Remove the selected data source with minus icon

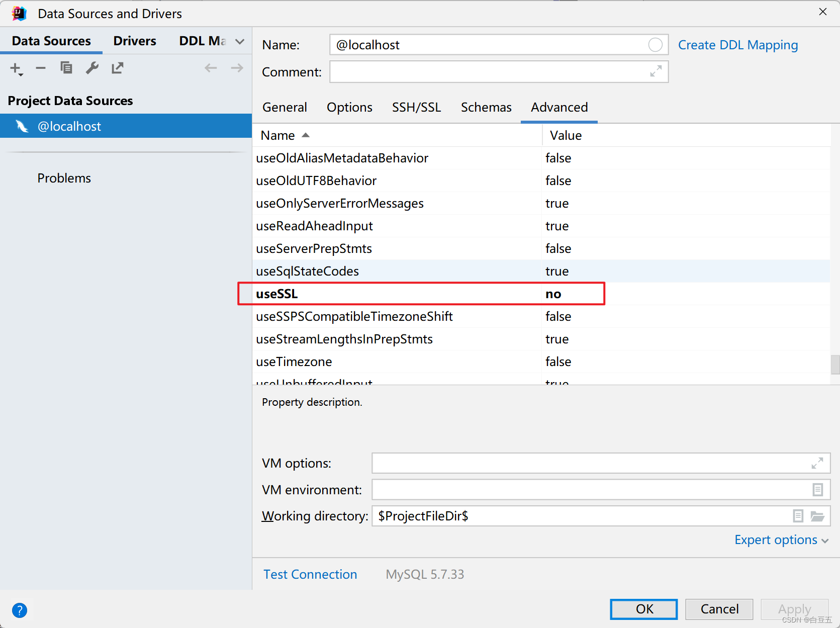click(41, 68)
